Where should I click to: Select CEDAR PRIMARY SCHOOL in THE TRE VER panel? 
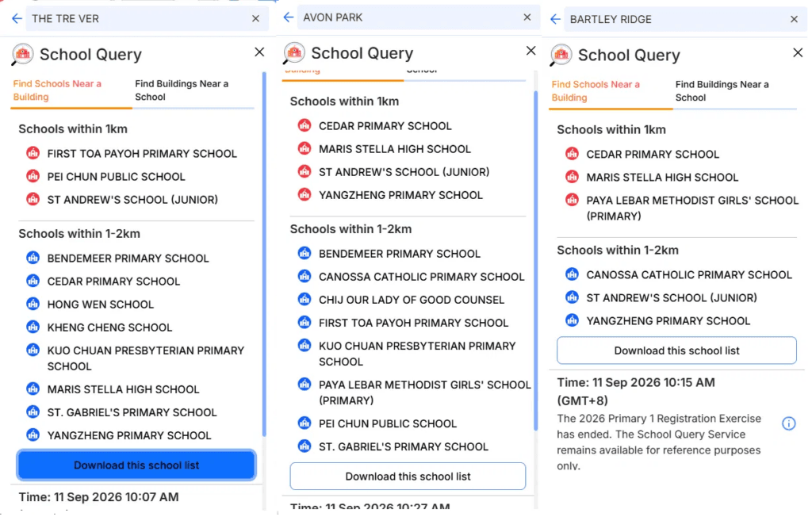click(113, 281)
